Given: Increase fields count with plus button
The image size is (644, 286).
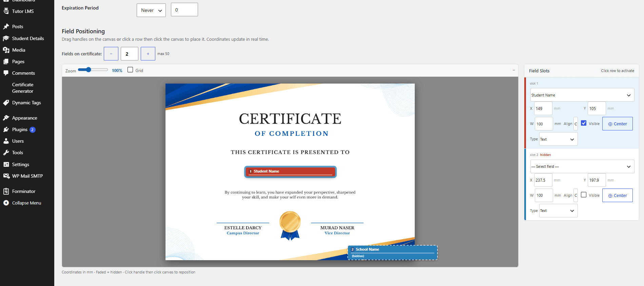Looking at the screenshot, I should (x=148, y=54).
